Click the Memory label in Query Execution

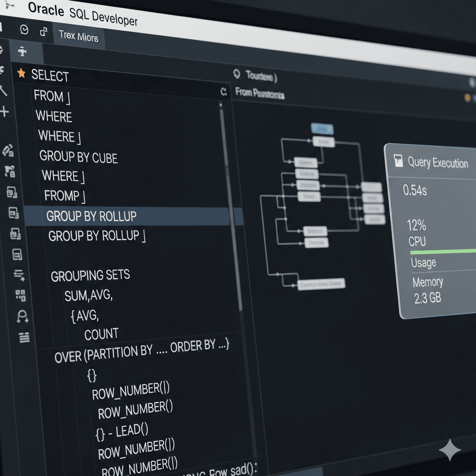(x=428, y=282)
